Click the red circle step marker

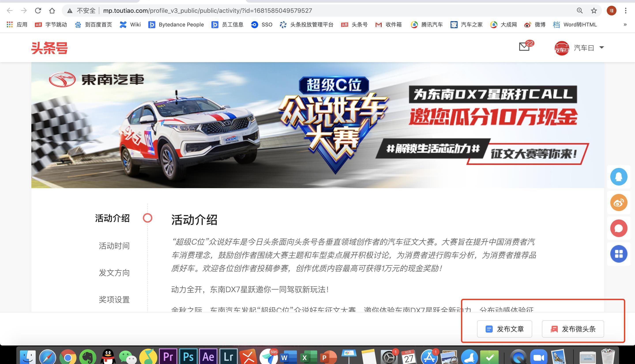coord(147,218)
